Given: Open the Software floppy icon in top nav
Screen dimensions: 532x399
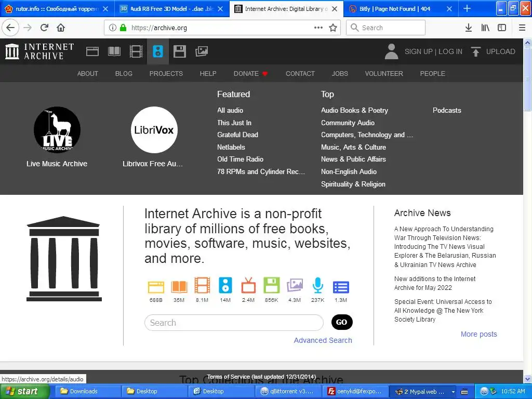Looking at the screenshot, I should point(179,51).
